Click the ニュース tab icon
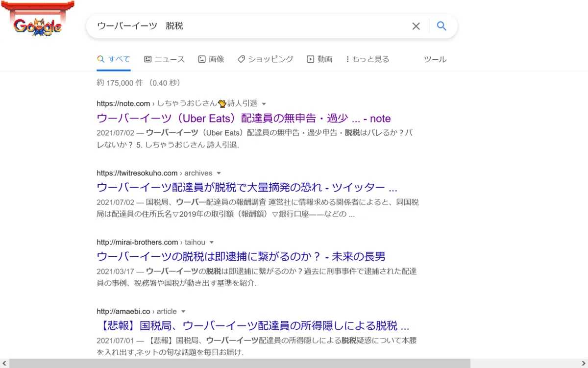The width and height of the screenshot is (588, 368). 147,59
